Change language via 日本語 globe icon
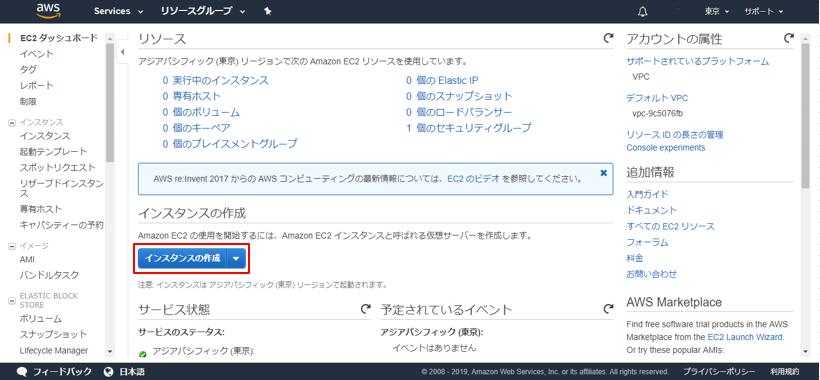The width and height of the screenshot is (820, 380). click(x=108, y=372)
